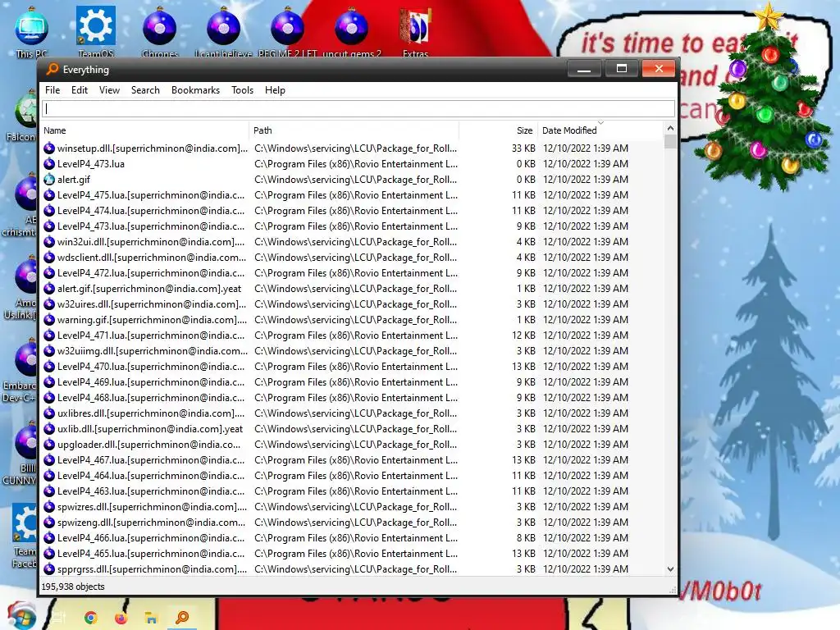Select file name LevelP4_467.lua encrypted entry

coord(151,459)
